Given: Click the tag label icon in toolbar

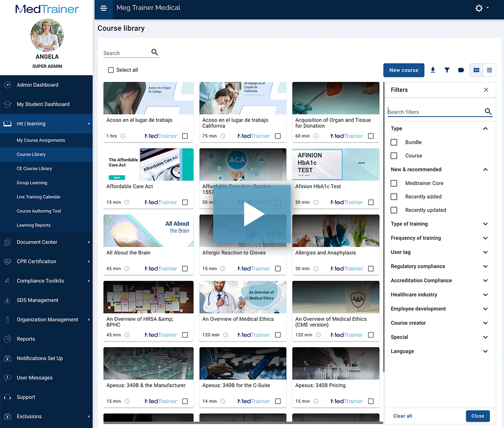Looking at the screenshot, I should 461,70.
